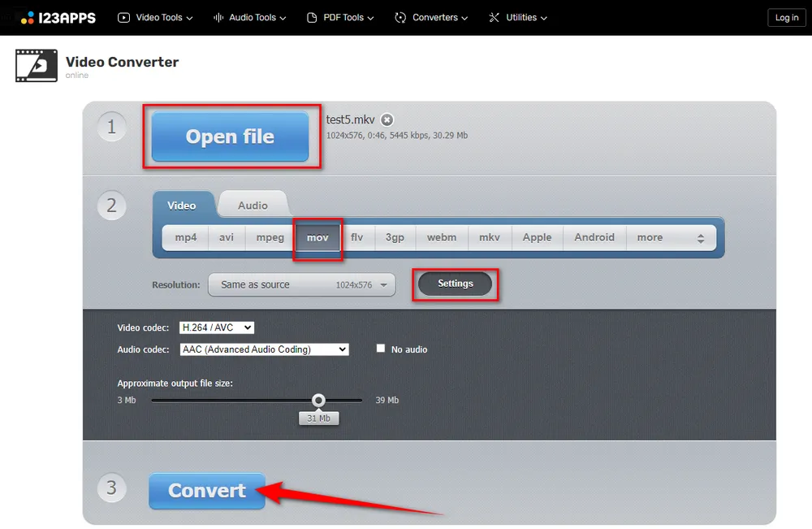Open the Video codec dropdown

[x=217, y=327]
